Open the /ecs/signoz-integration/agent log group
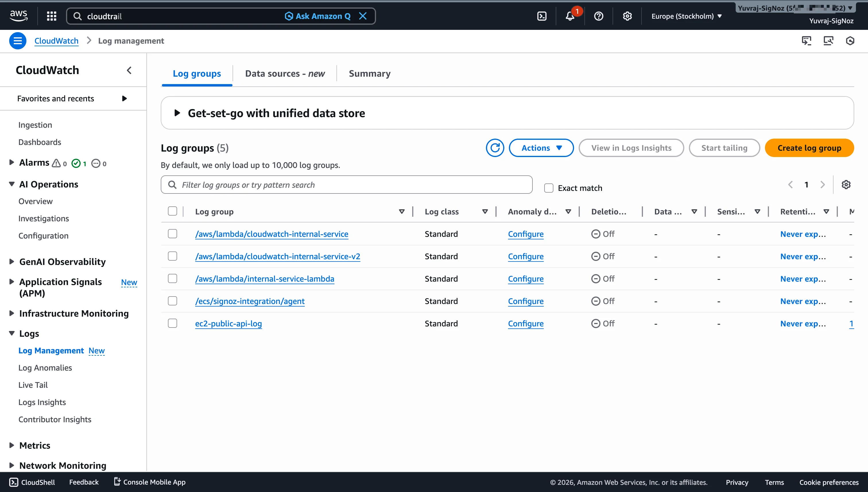Viewport: 868px width, 492px height. (x=250, y=301)
